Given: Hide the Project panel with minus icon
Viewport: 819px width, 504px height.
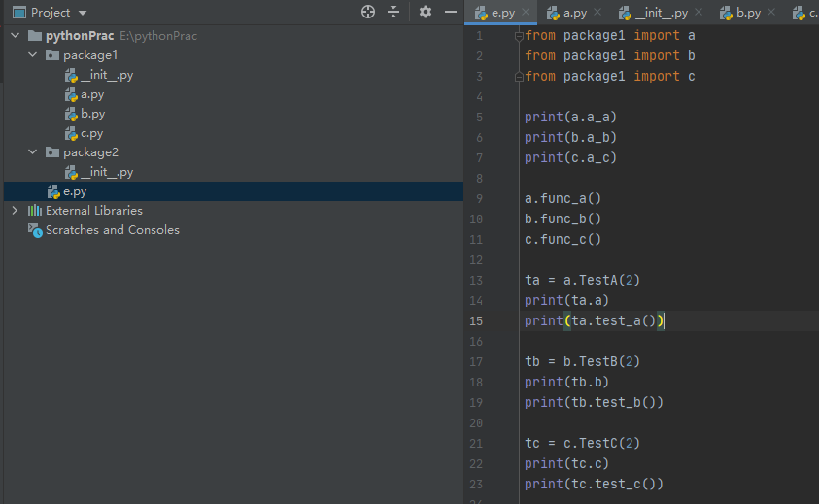Looking at the screenshot, I should tap(450, 12).
